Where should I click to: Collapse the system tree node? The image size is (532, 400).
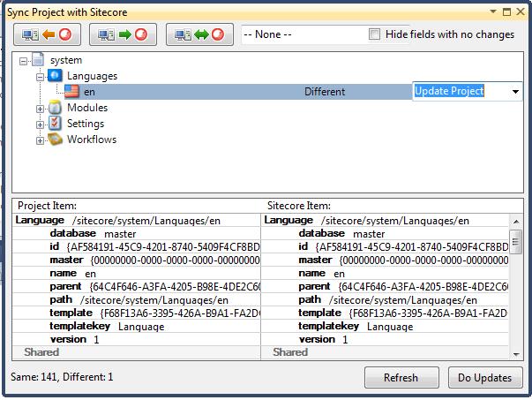pyautogui.click(x=23, y=61)
